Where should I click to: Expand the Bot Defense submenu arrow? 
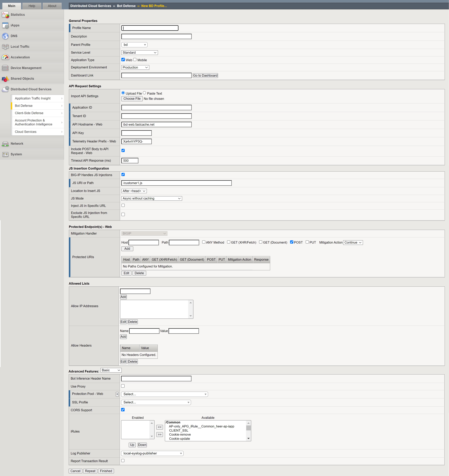(x=62, y=106)
